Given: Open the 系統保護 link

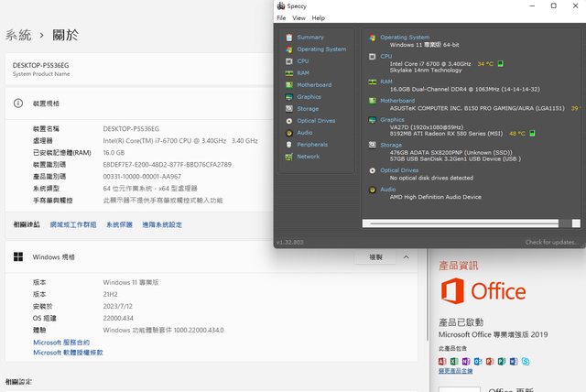Looking at the screenshot, I should (x=119, y=224).
